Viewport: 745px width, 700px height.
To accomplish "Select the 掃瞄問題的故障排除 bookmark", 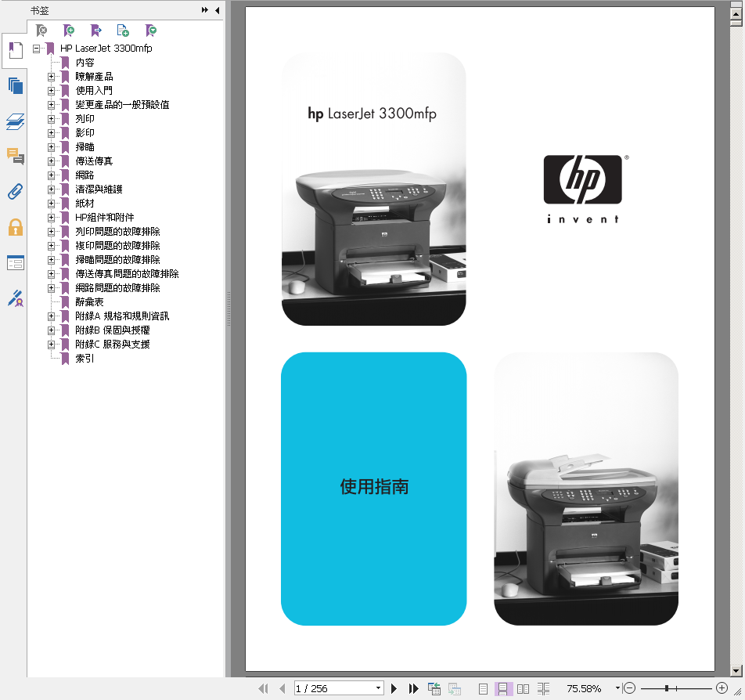I will pos(117,260).
